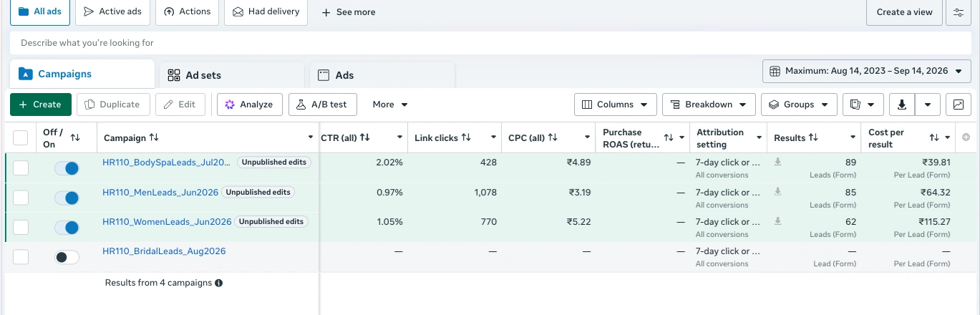Open Link clicks column options caret
980x315 pixels.
[494, 137]
